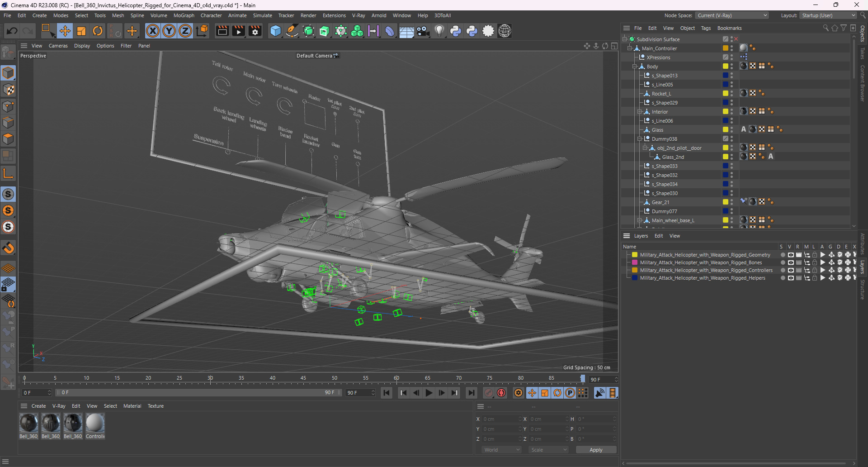This screenshot has width=868, height=467.
Task: Select the Controller material thumbnail
Action: [95, 423]
